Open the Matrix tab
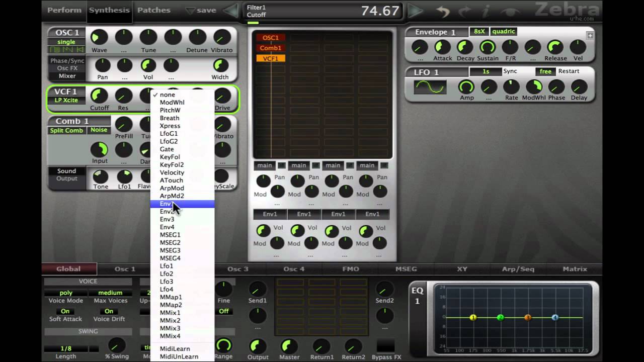The image size is (644, 362). 575,269
